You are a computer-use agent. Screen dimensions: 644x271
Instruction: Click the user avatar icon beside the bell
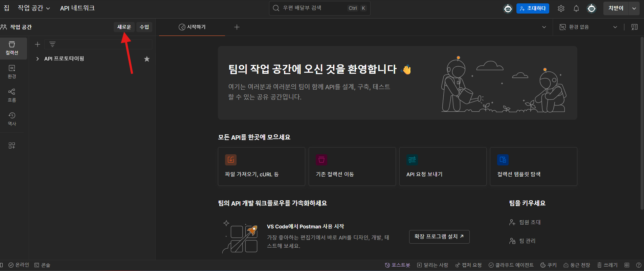point(592,8)
